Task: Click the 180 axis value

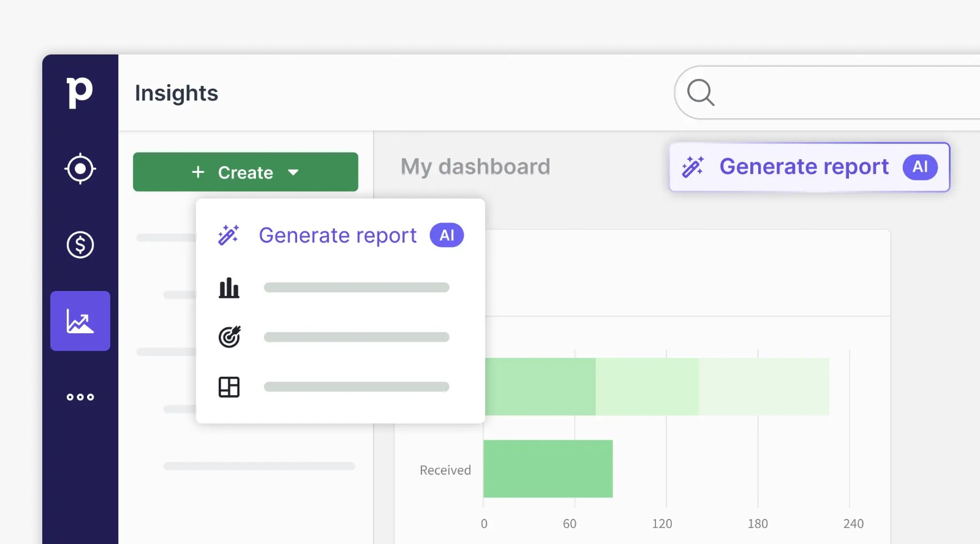Action: coord(758,524)
